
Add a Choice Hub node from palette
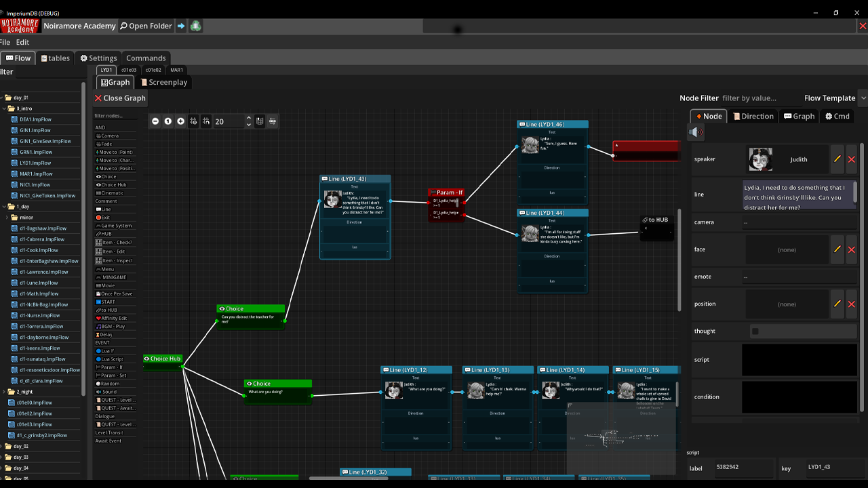115,184
